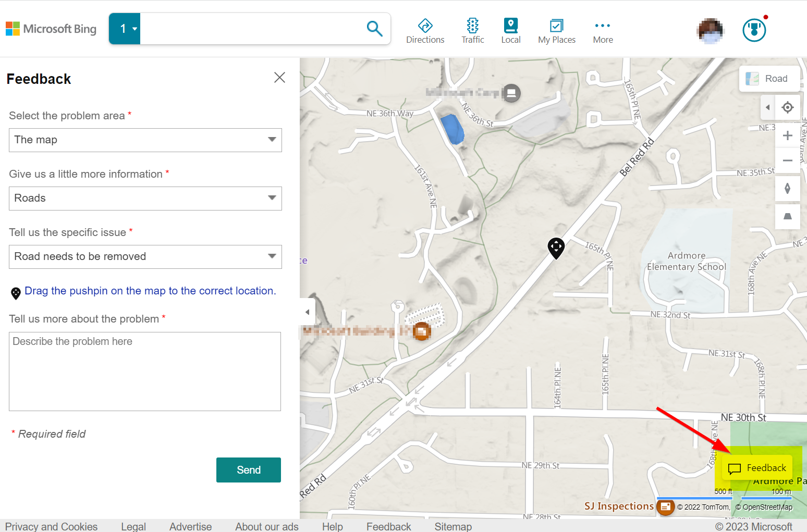Click the orange business marker on the map
The image size is (807, 532).
(422, 331)
